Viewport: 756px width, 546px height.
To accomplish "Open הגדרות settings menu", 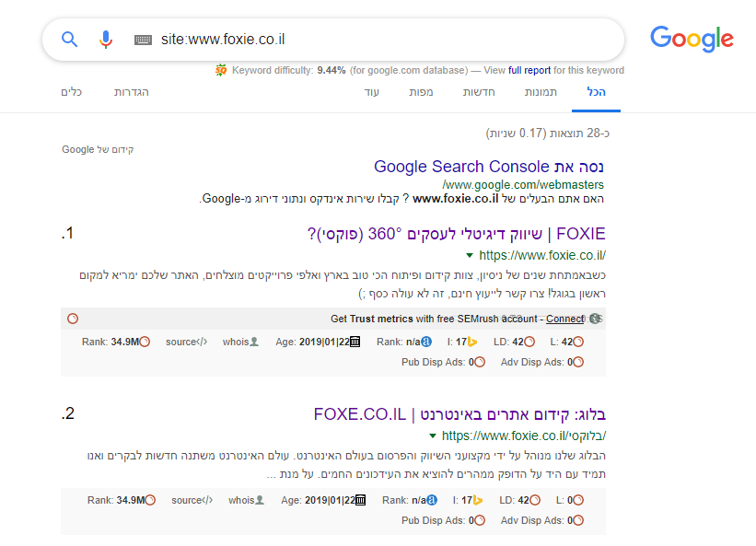I will tap(131, 92).
